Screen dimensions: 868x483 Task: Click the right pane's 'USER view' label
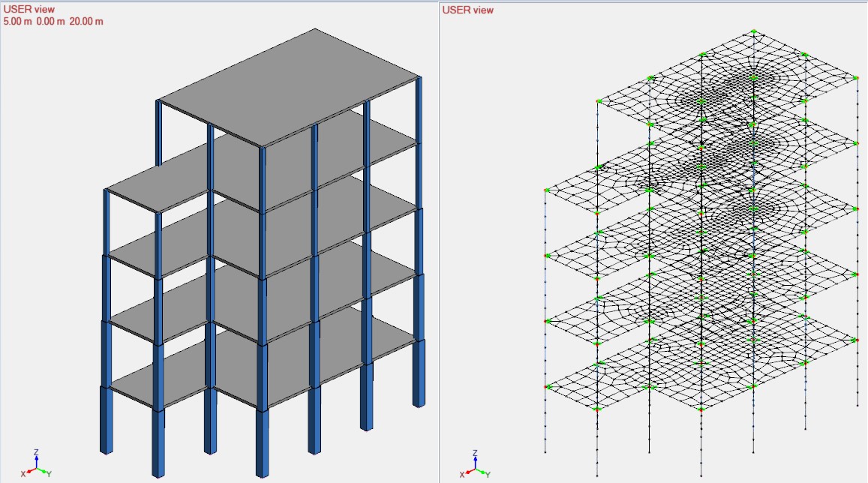point(468,10)
